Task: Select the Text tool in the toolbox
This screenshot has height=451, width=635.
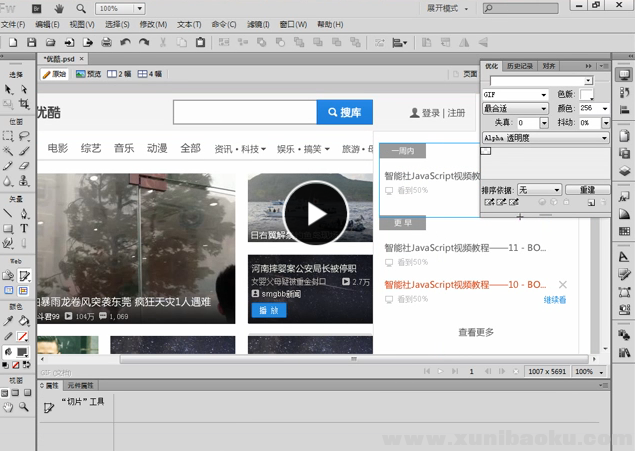Action: [x=24, y=228]
